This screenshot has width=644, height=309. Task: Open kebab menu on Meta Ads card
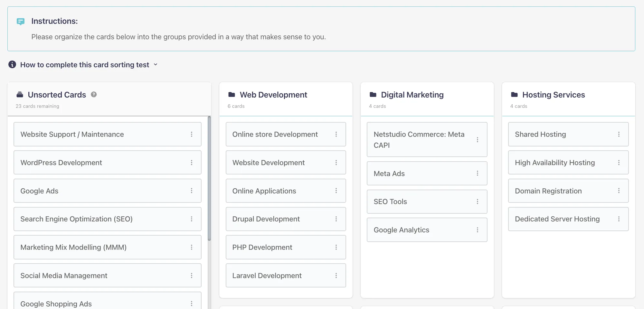click(x=478, y=173)
